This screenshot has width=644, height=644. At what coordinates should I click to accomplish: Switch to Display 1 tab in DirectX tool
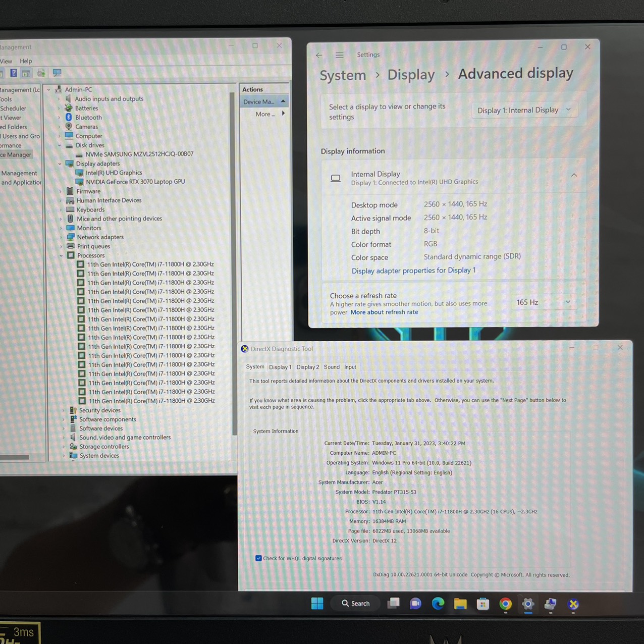click(x=280, y=367)
